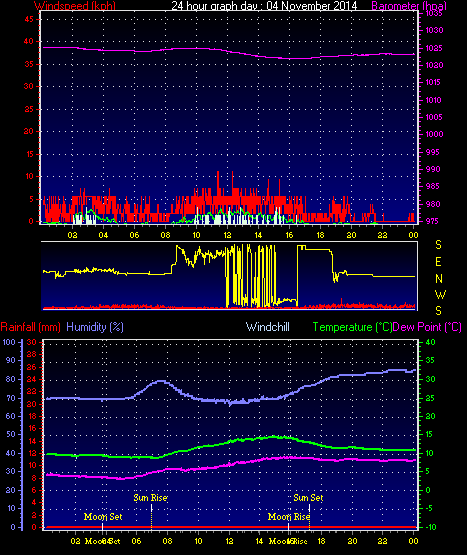Click the Windchill legend label

tap(268, 327)
